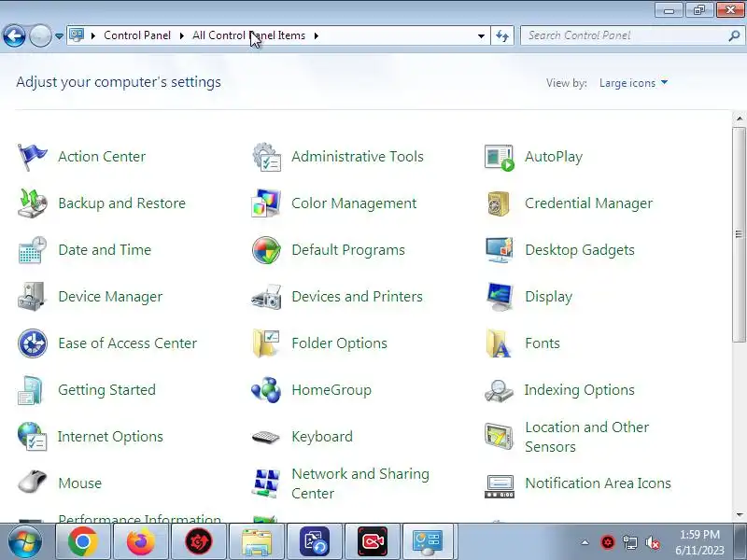Click the Refresh button by address bar
This screenshot has width=747, height=560.
tap(502, 35)
